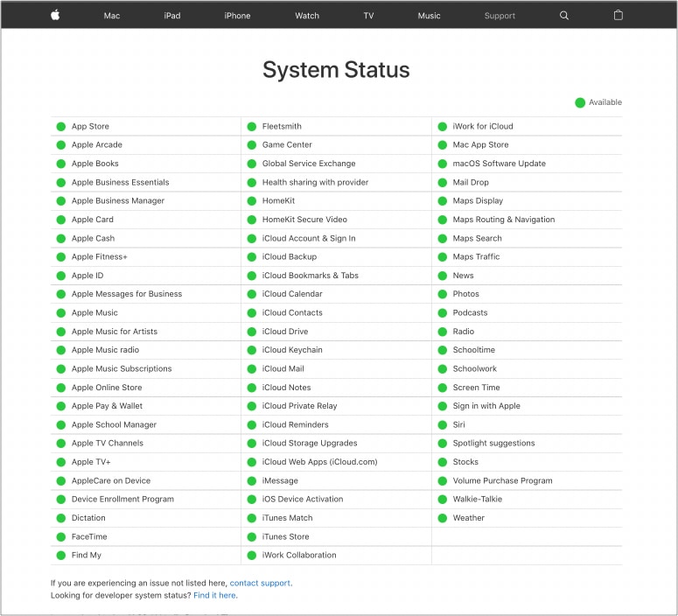Open TV in the navigation bar
The height and width of the screenshot is (616, 678).
(x=368, y=16)
